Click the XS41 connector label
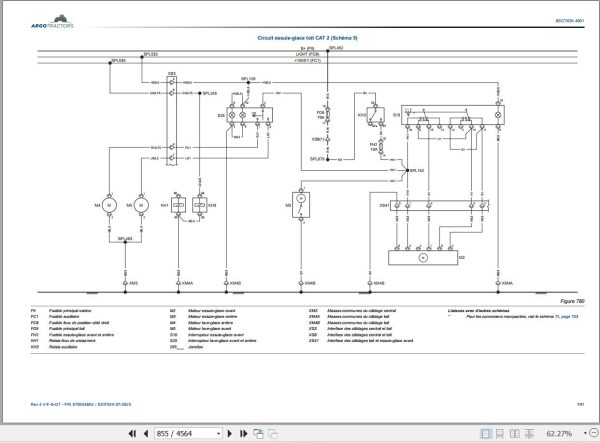 pyautogui.click(x=384, y=205)
